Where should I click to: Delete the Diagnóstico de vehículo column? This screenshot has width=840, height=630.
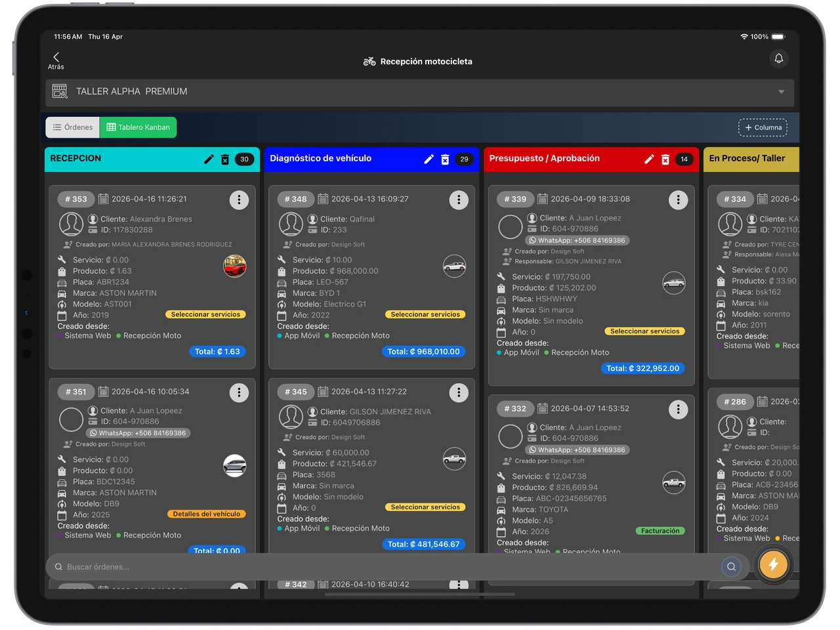446,159
